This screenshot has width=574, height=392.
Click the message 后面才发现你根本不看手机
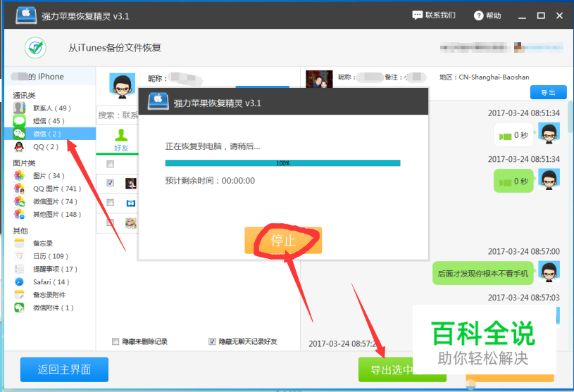pos(483,273)
